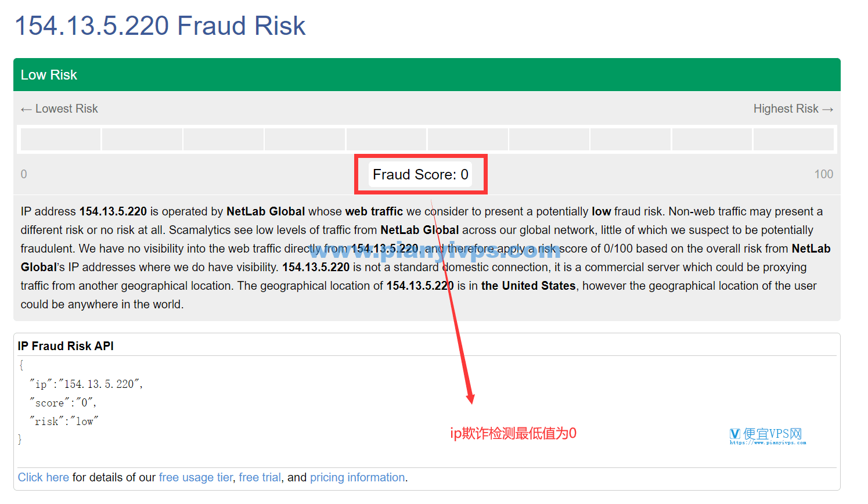Click the green Low Risk banner
This screenshot has height=504, width=868.
[427, 75]
